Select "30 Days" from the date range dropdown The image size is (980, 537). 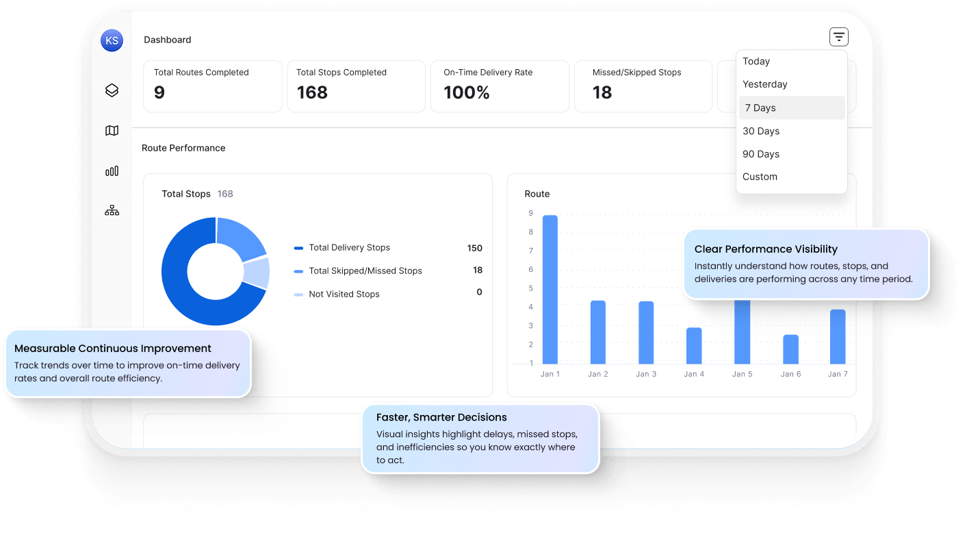(761, 131)
